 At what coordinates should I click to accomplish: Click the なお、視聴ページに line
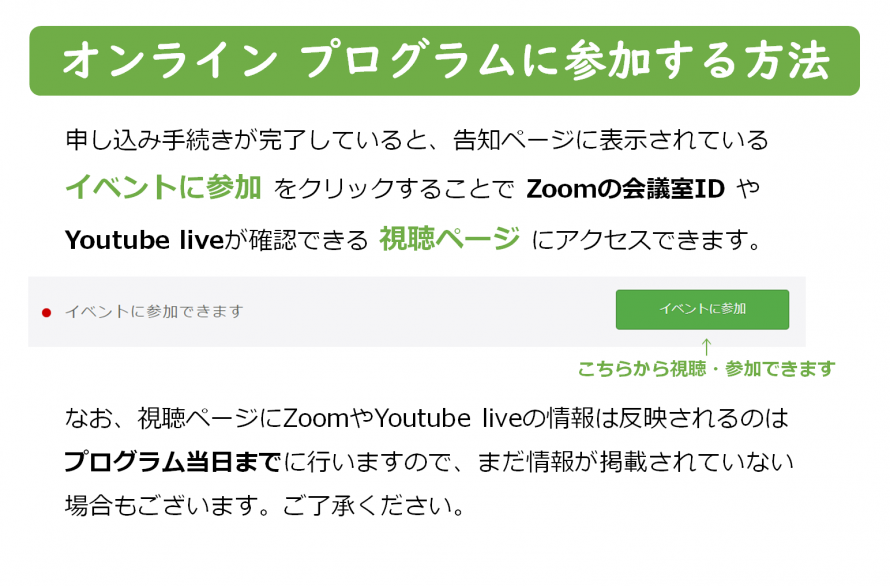pos(427,418)
